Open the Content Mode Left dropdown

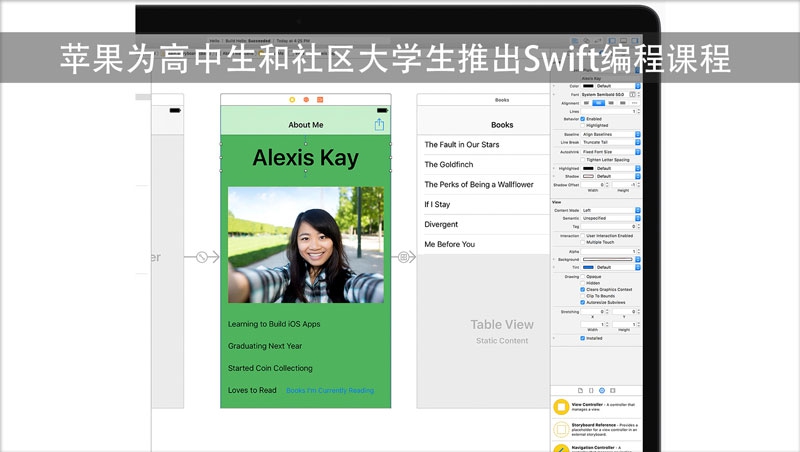(611, 210)
